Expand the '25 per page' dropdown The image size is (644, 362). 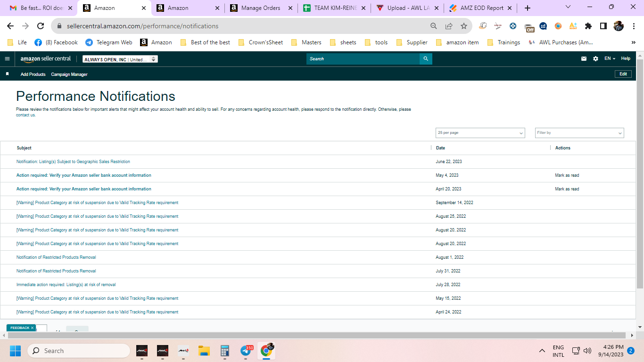click(x=480, y=133)
